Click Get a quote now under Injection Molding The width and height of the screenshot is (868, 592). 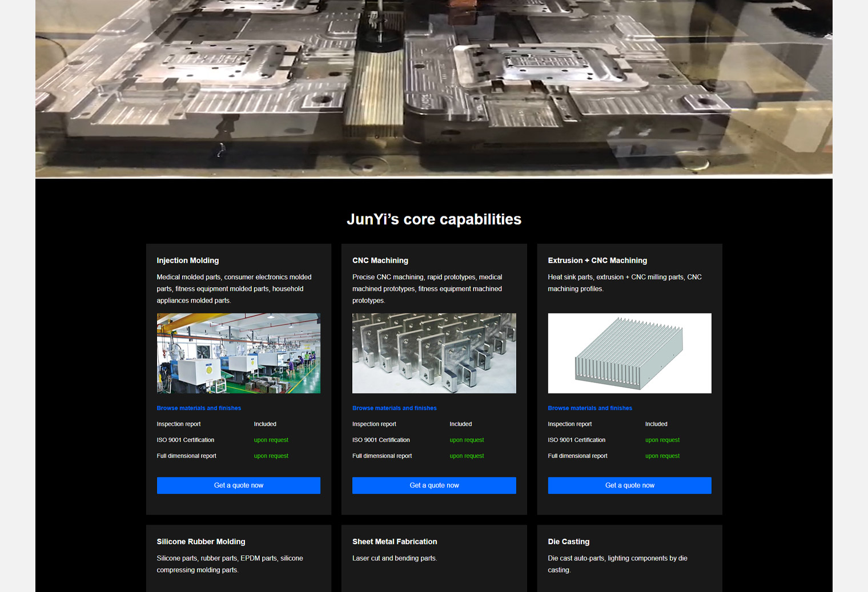click(x=238, y=485)
